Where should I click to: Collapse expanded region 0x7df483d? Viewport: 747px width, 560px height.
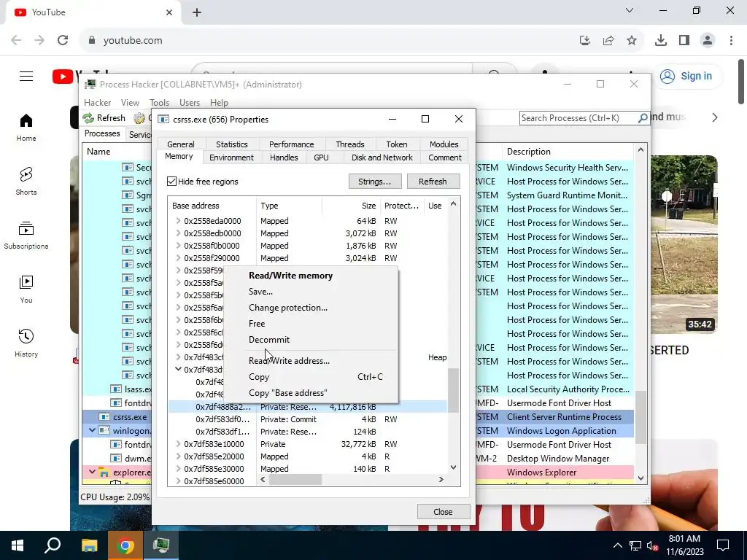pos(178,369)
